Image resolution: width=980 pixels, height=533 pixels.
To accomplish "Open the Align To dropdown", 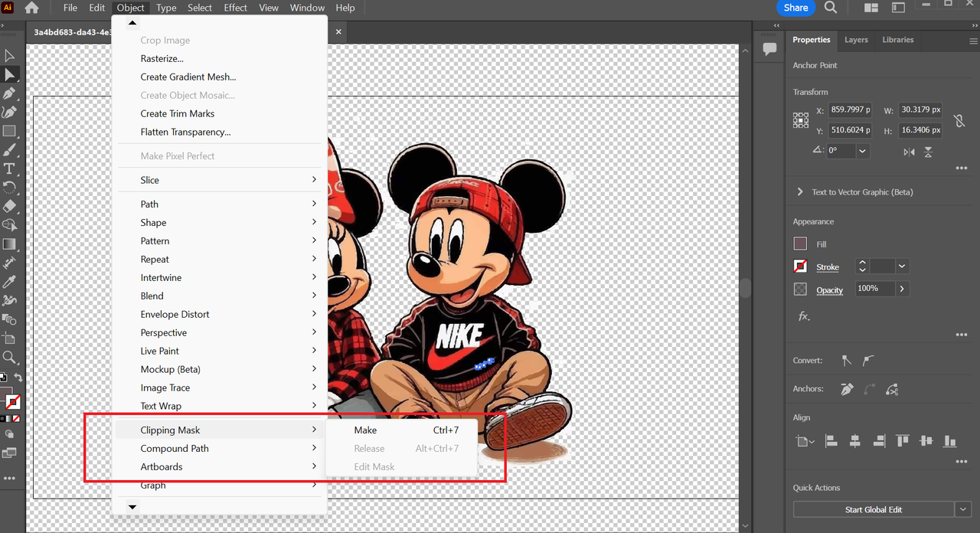I will coord(805,441).
